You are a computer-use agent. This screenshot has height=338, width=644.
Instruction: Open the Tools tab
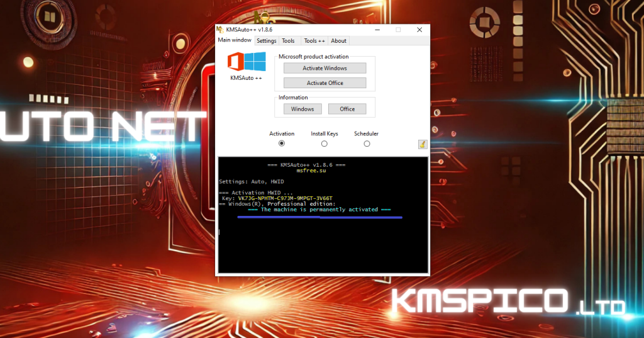click(x=288, y=41)
